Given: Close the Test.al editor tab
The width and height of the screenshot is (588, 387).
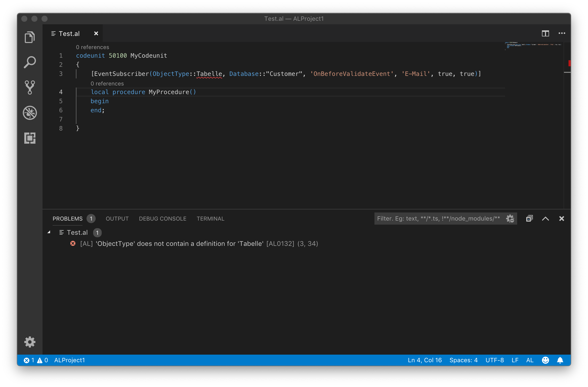Looking at the screenshot, I should coord(96,33).
